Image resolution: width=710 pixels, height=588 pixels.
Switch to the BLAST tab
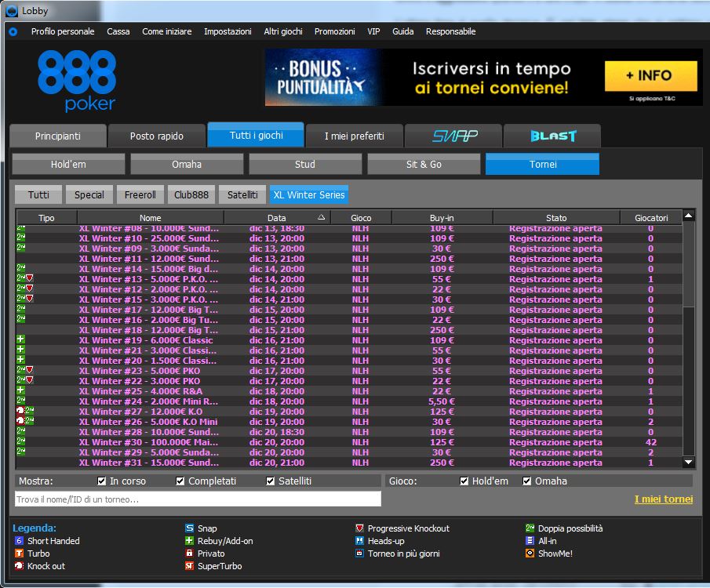(552, 136)
